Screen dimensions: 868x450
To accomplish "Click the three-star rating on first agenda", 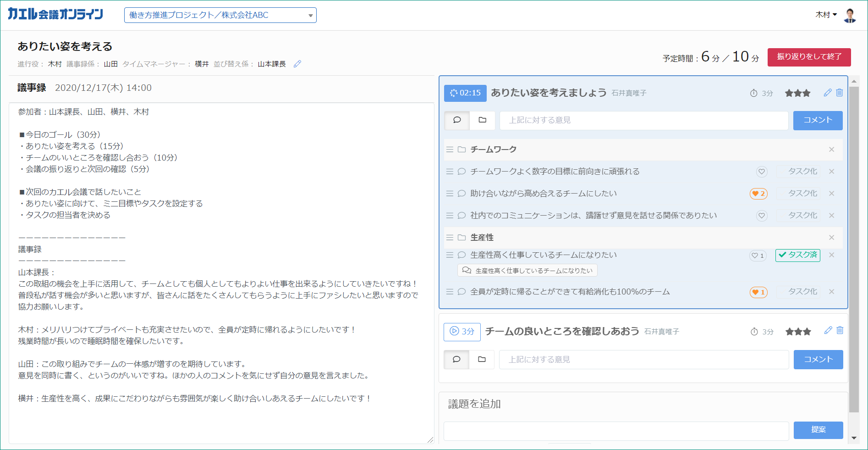I will (x=797, y=93).
